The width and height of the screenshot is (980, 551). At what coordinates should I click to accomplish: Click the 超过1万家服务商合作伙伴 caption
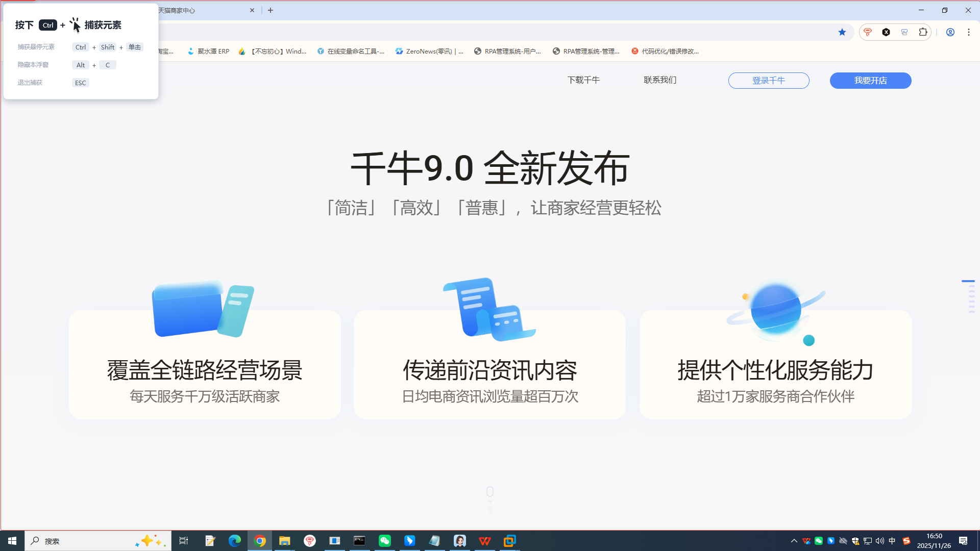tap(776, 396)
